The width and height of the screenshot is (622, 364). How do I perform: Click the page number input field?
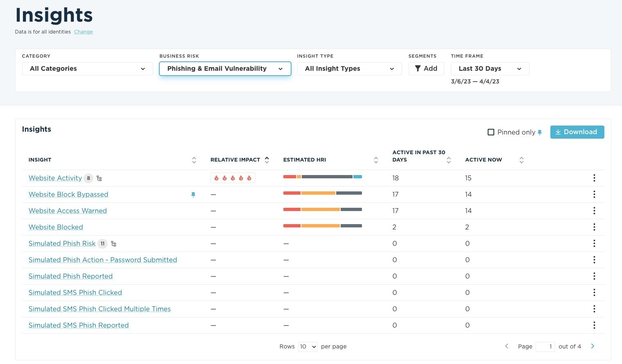(x=545, y=346)
